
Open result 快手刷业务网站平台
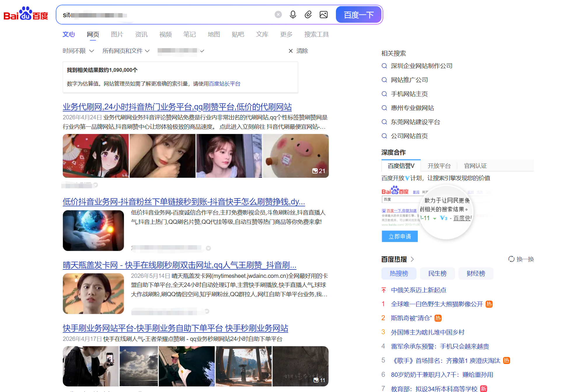[x=175, y=328]
